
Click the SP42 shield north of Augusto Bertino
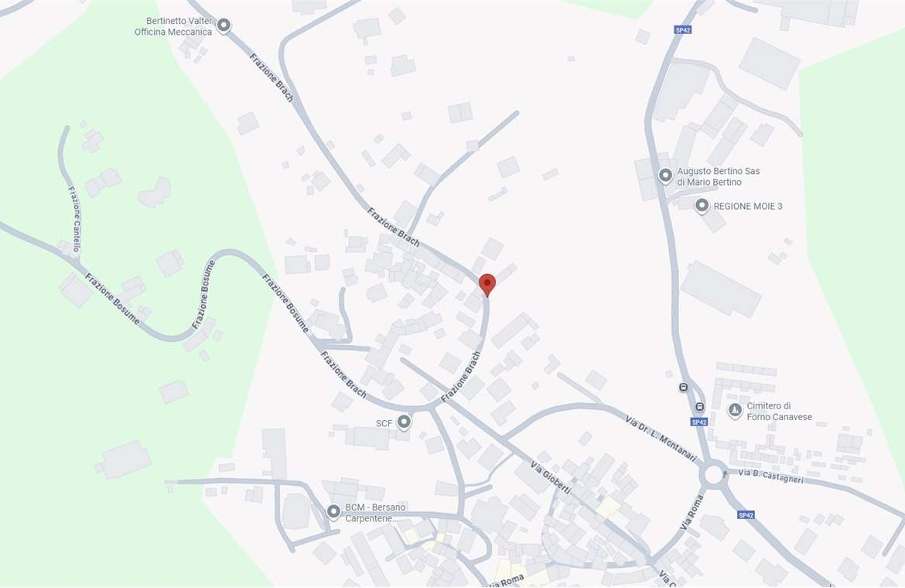click(683, 30)
